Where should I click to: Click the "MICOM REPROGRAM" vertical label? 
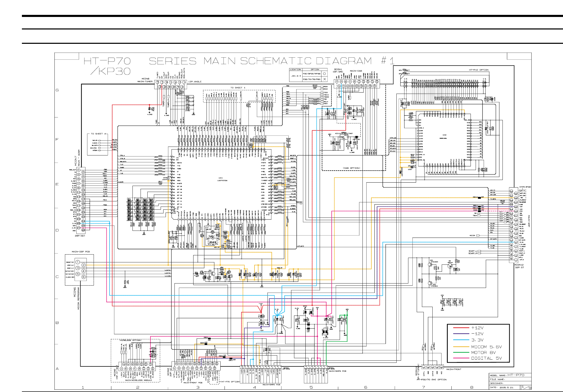pyautogui.click(x=78, y=298)
